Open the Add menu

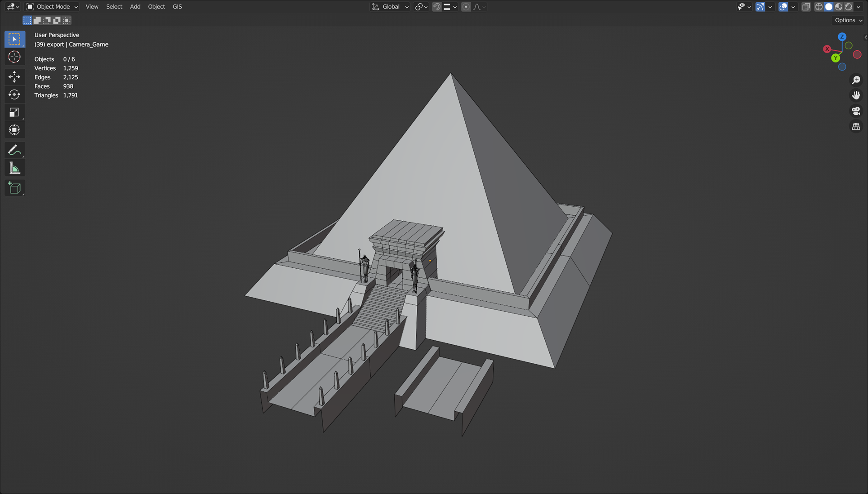click(x=135, y=7)
